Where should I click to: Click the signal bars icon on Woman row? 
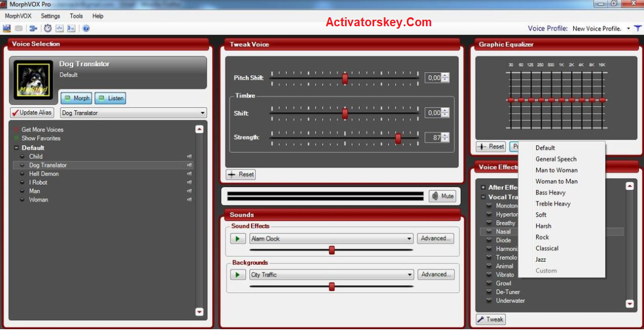click(x=189, y=200)
